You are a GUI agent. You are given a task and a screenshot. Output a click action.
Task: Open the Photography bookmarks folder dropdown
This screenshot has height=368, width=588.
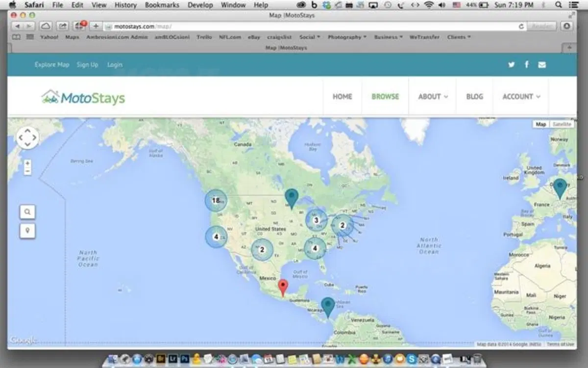347,37
